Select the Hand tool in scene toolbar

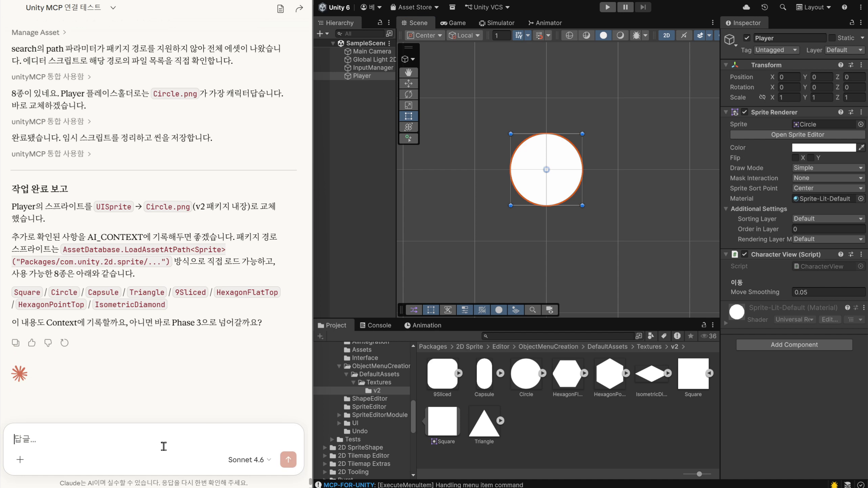408,73
